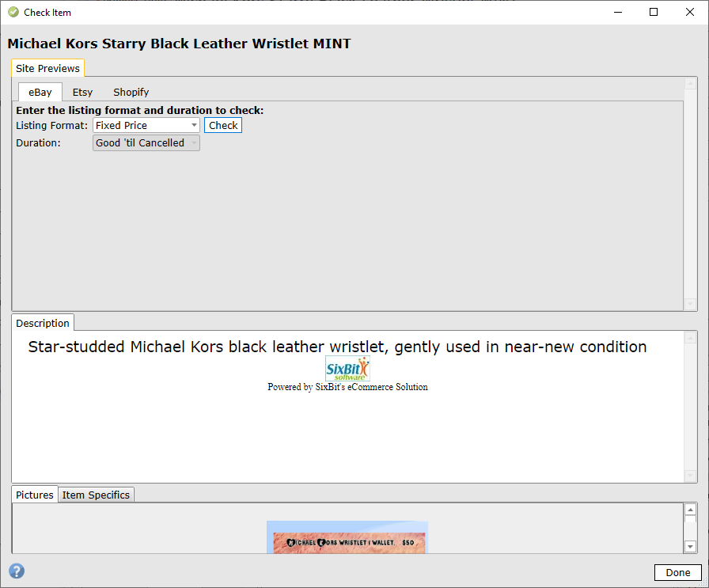Click Powered by SixBit's eCommerce Solution text
The image size is (709, 588).
click(x=347, y=387)
